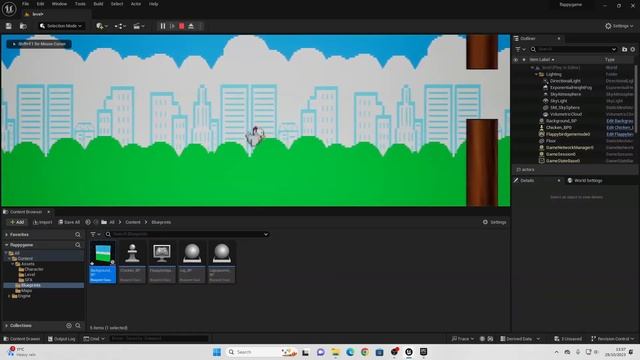Open the Tools menu

click(80, 4)
